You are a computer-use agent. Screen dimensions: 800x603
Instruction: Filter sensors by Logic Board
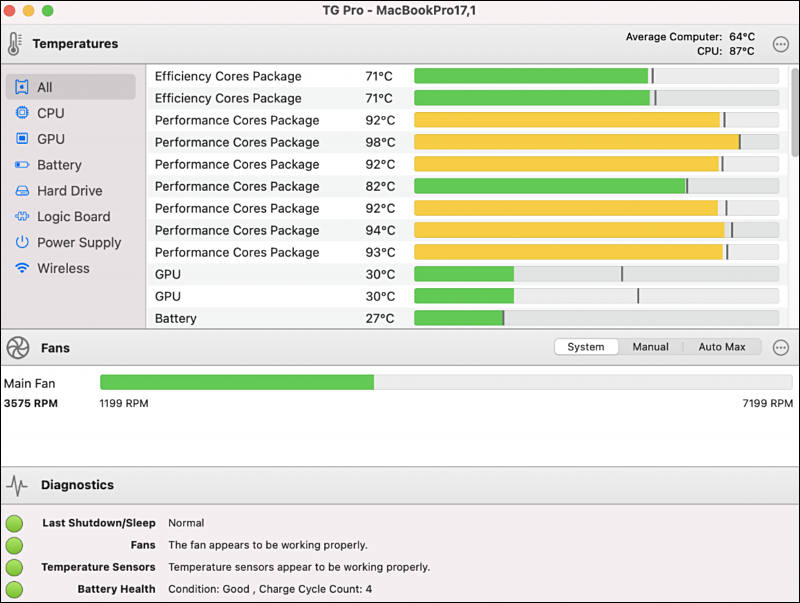[71, 216]
